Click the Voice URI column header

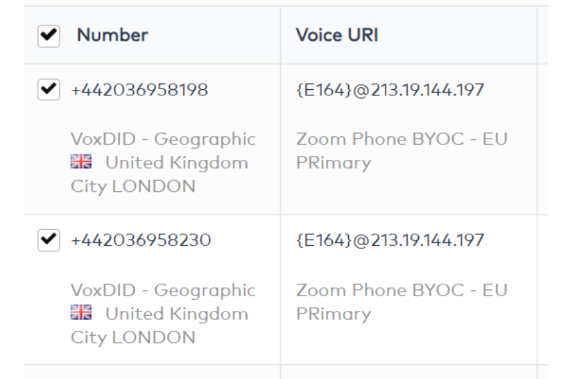coord(337,36)
